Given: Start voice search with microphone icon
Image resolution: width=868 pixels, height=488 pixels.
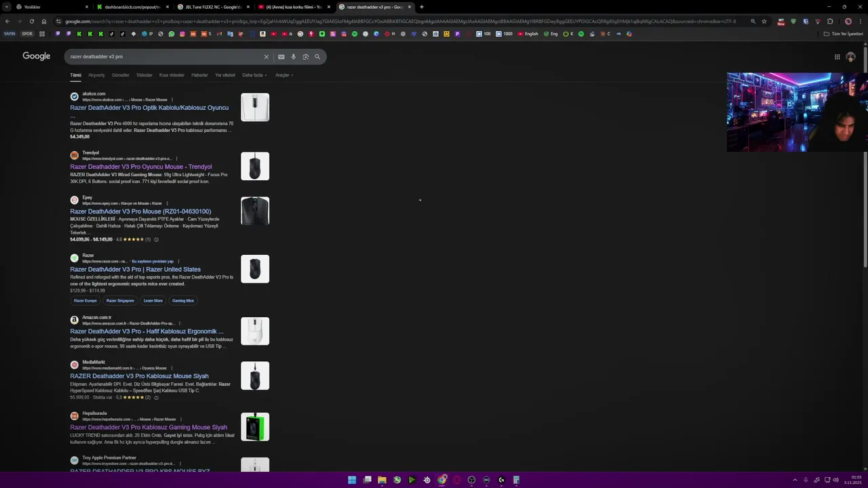Looking at the screenshot, I should (294, 57).
